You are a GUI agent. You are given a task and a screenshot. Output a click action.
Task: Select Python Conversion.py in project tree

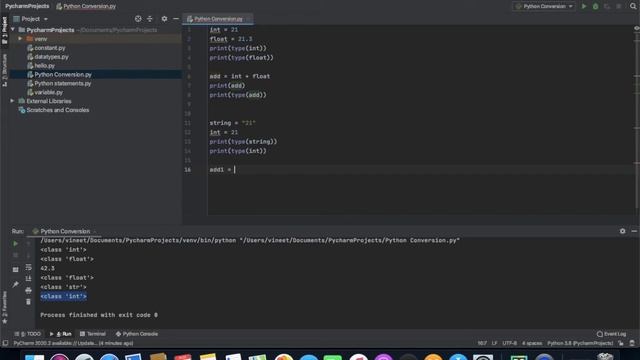[63, 75]
